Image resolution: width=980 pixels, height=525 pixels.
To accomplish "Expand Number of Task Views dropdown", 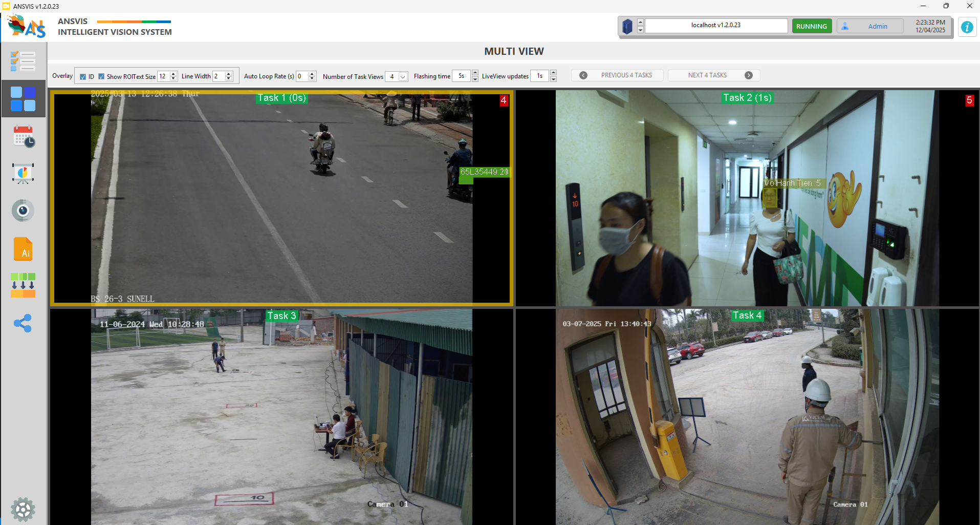I will (x=403, y=77).
